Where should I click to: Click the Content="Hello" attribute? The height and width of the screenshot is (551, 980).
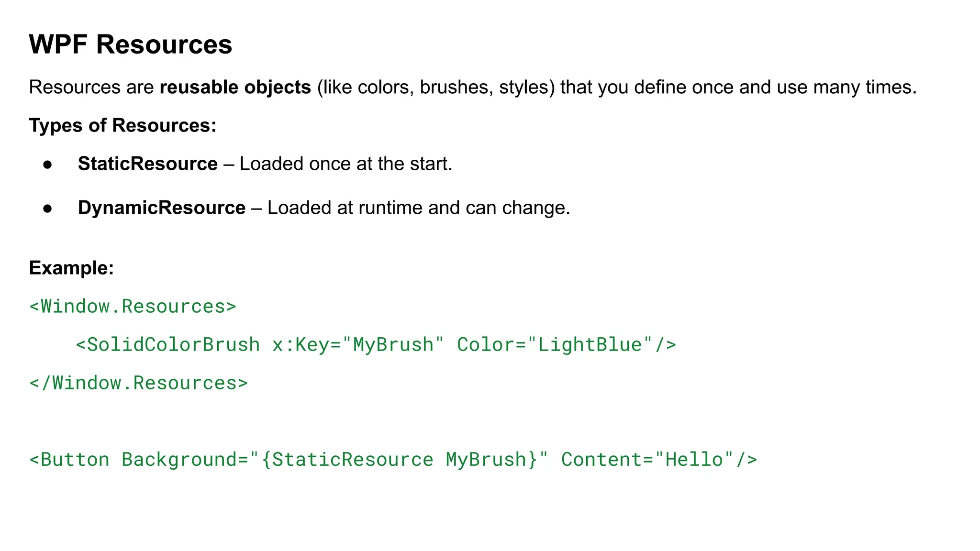647,460
